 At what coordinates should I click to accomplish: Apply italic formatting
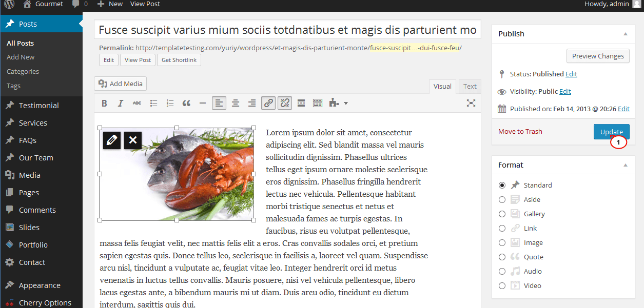tap(121, 102)
